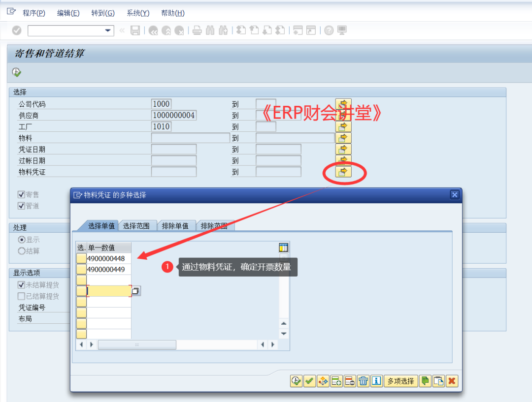Open multiple selection for 物料凭证 field

343,172
